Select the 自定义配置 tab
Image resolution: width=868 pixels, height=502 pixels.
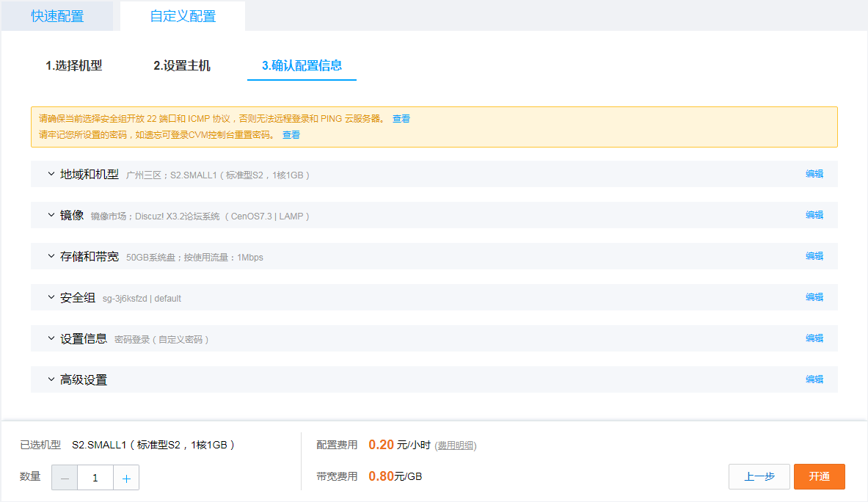coord(183,16)
